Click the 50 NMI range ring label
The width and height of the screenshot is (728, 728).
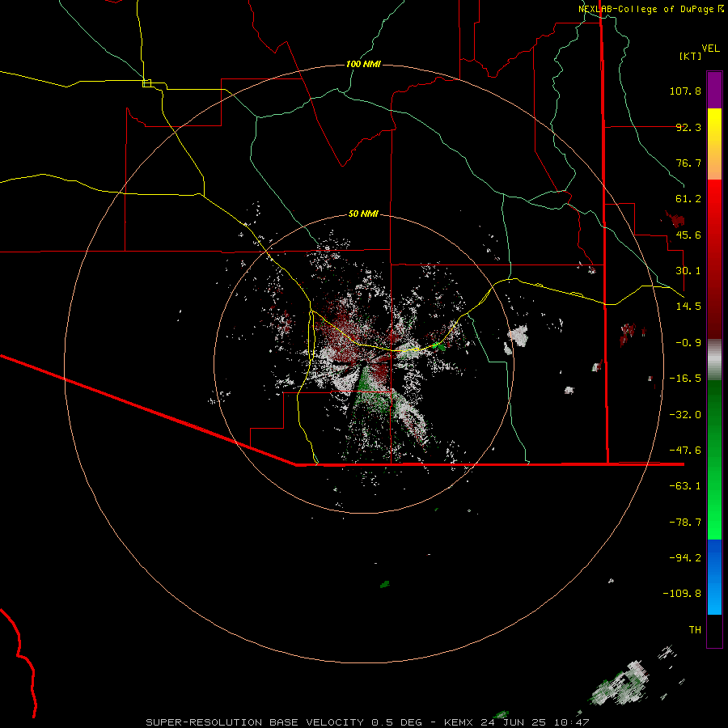tap(363, 214)
